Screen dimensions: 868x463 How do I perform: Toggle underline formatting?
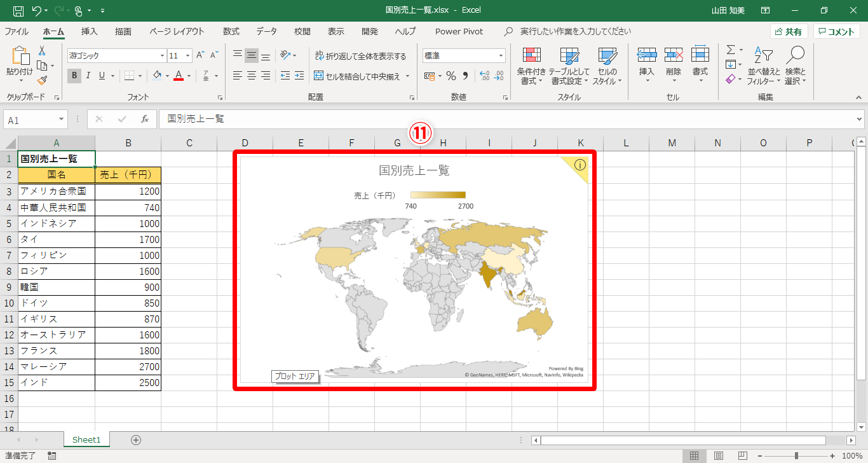(x=101, y=76)
